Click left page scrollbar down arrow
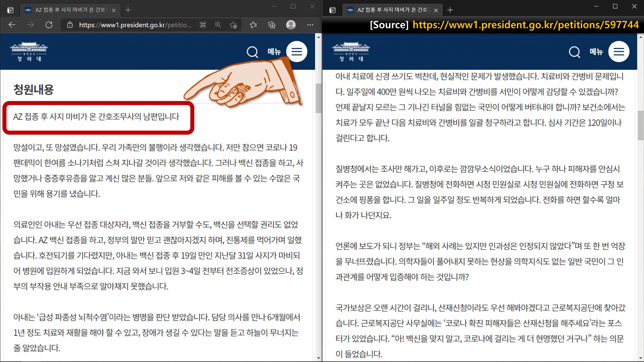Screen dimensions: 644x362 click(318, 358)
